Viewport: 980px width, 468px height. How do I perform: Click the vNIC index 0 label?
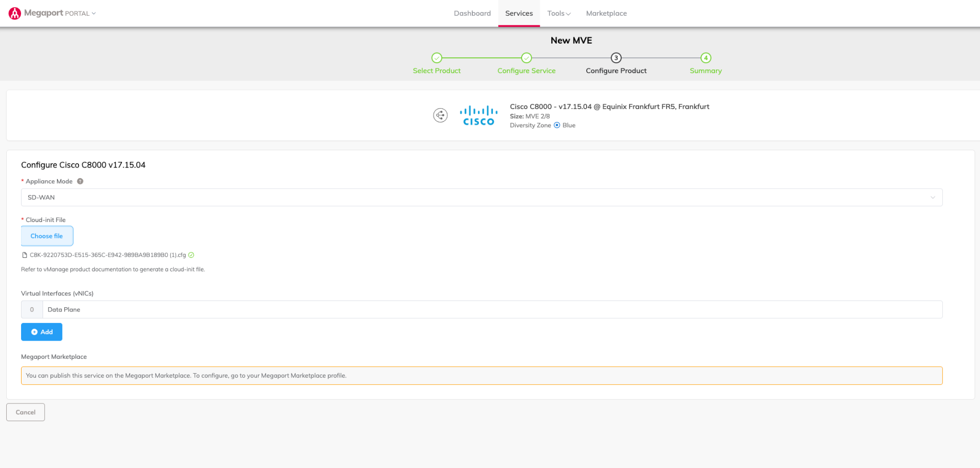[x=32, y=310]
